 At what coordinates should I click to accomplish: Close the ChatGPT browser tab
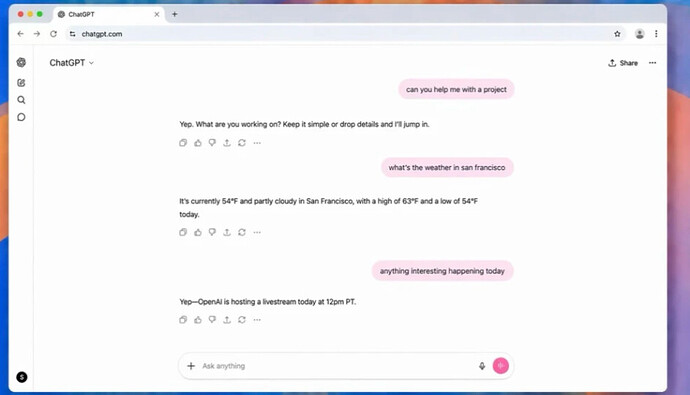pyautogui.click(x=157, y=14)
